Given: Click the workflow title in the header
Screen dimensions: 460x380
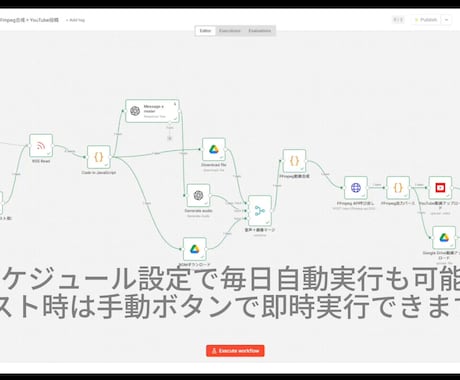Looking at the screenshot, I should 29,20.
